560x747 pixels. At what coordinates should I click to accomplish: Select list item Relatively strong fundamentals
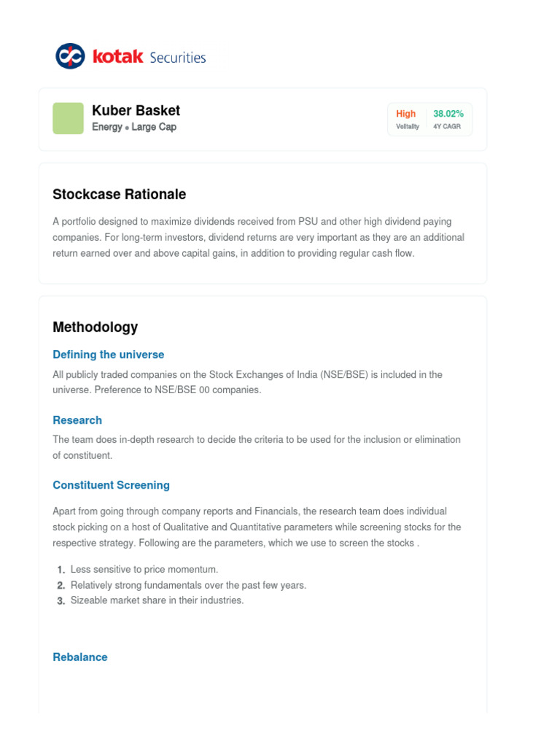point(188,585)
